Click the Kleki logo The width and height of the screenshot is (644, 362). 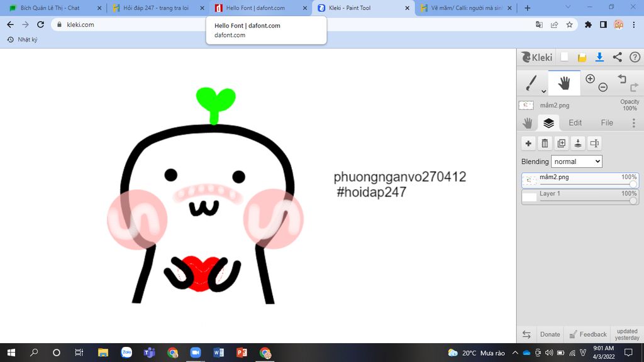pos(536,57)
